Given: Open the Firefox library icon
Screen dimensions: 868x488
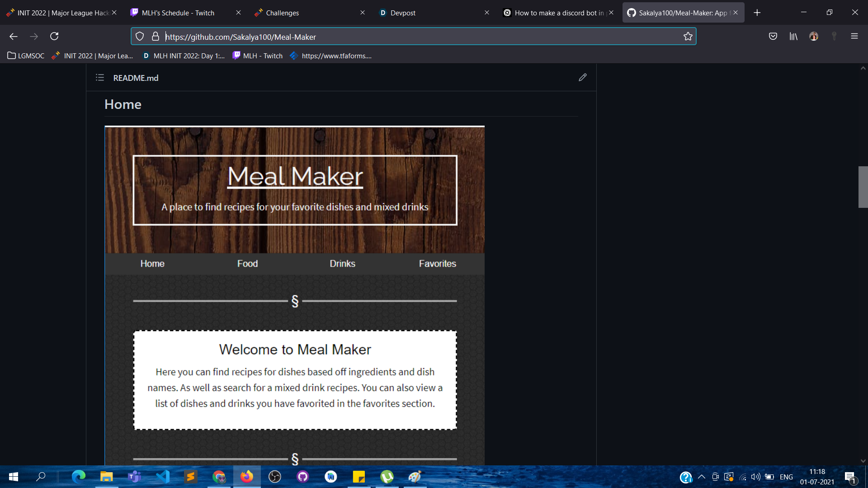Looking at the screenshot, I should click(x=793, y=37).
